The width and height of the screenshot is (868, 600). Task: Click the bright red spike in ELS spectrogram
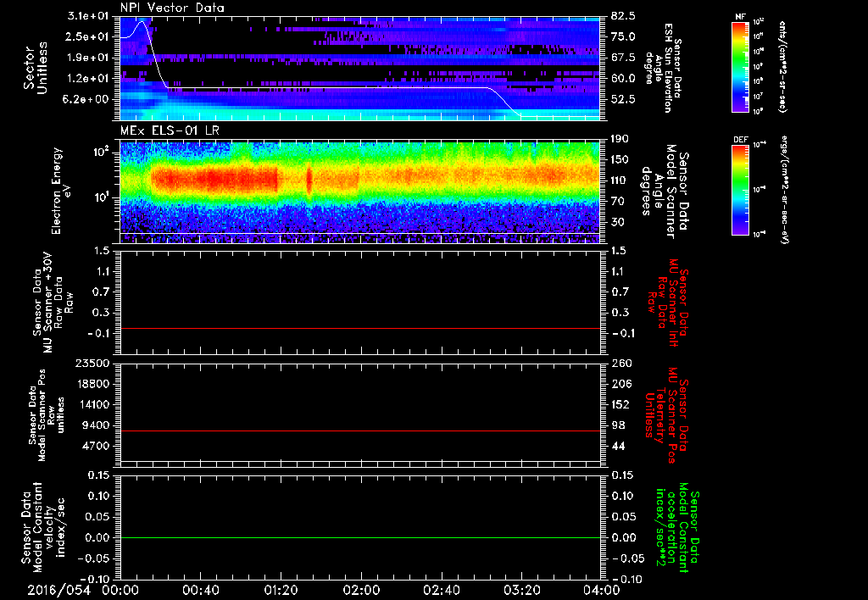click(x=309, y=180)
